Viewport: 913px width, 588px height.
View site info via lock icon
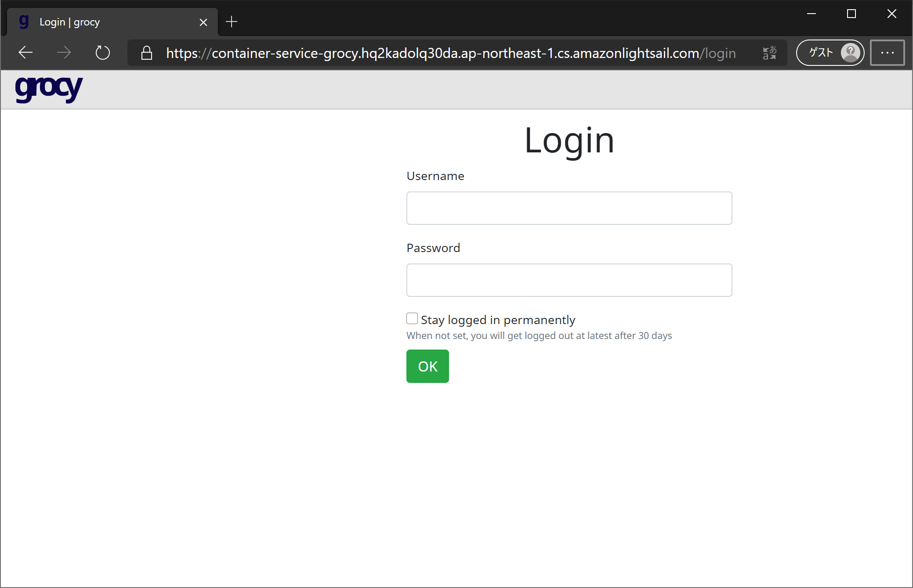[x=147, y=53]
